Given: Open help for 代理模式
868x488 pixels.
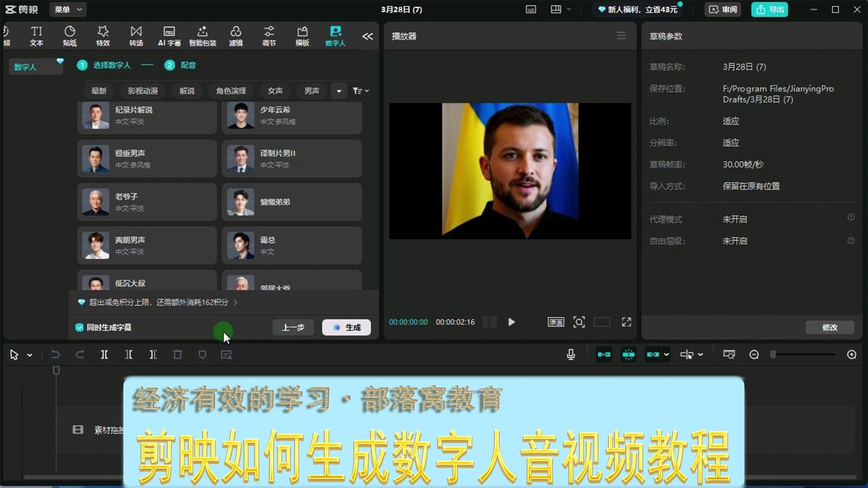Looking at the screenshot, I should click(851, 217).
